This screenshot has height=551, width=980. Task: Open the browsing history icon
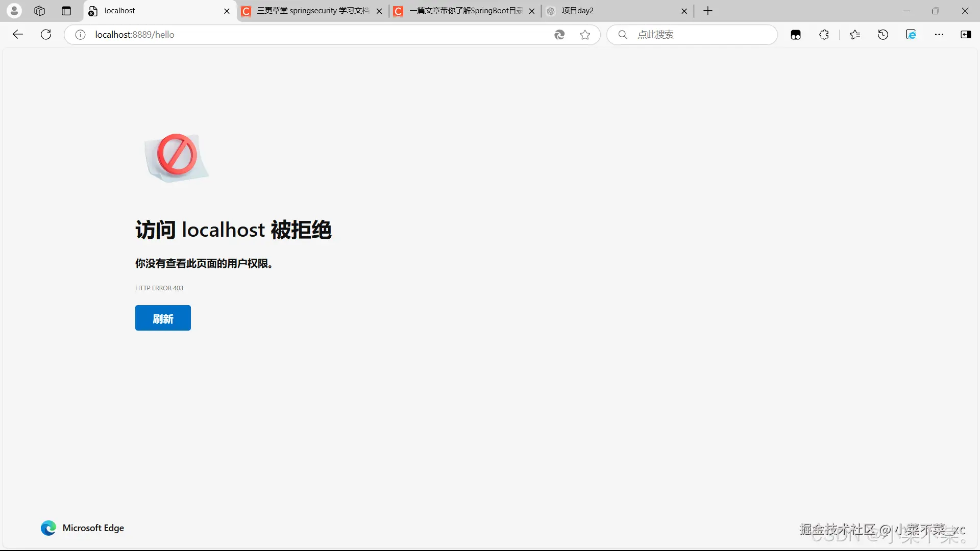[x=883, y=35]
